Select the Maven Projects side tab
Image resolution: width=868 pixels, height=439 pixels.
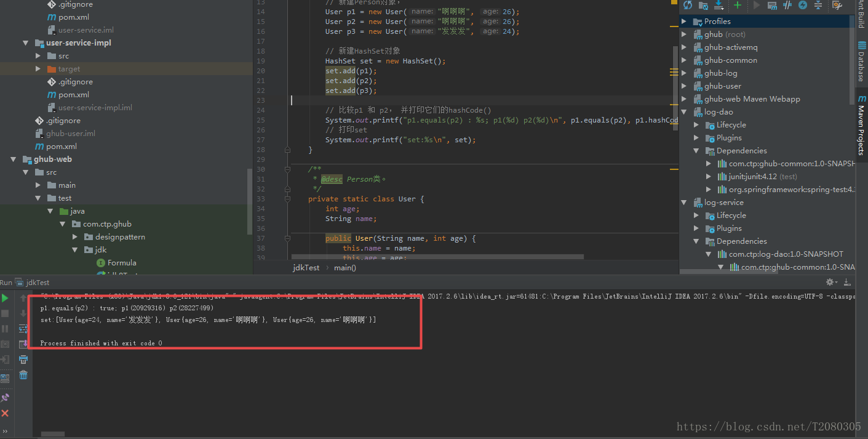(x=861, y=125)
